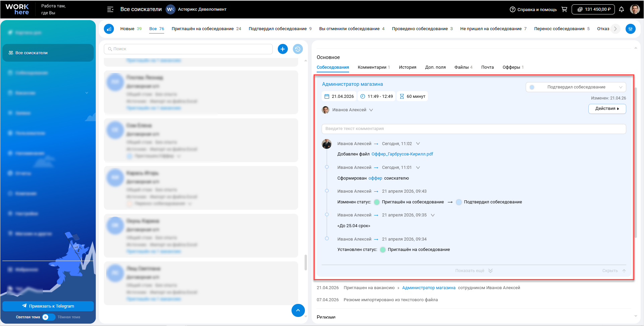Image resolution: width=644 pixels, height=326 pixels.
Task: Toggle the light/dark theme switch
Action: tap(49, 317)
